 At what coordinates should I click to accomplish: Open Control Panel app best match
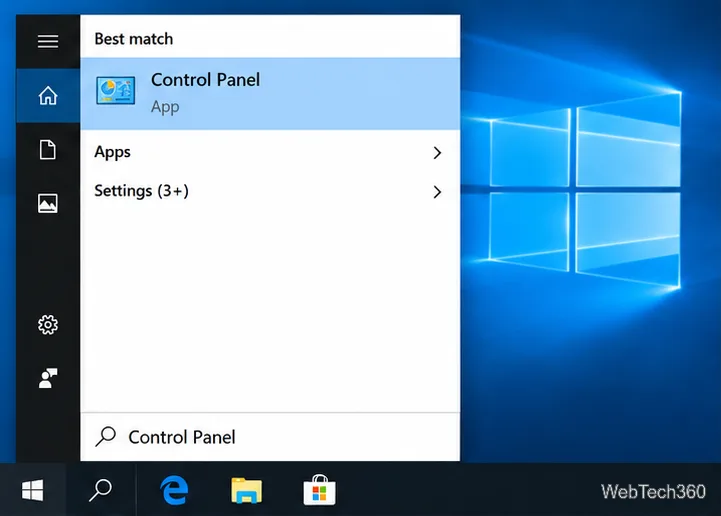click(270, 94)
